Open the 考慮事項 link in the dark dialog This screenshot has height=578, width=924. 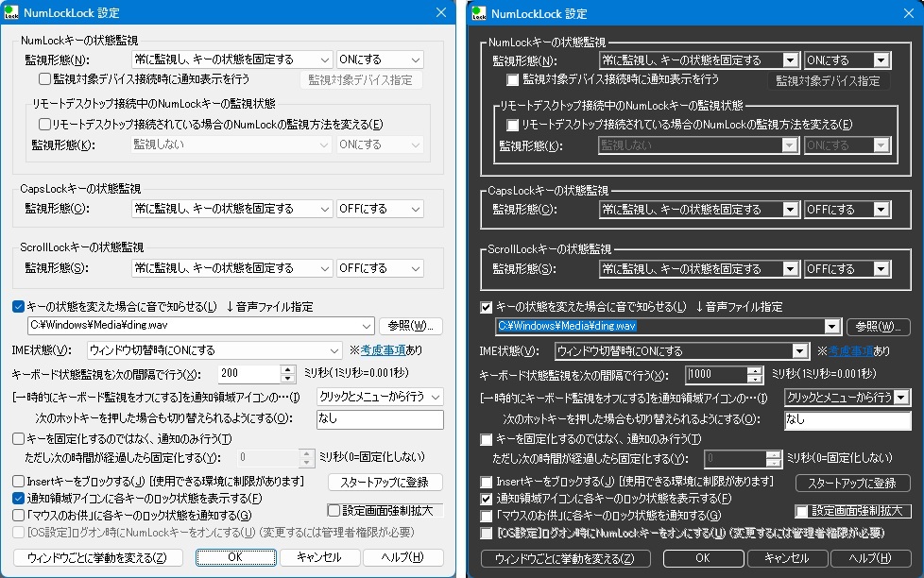[850, 351]
